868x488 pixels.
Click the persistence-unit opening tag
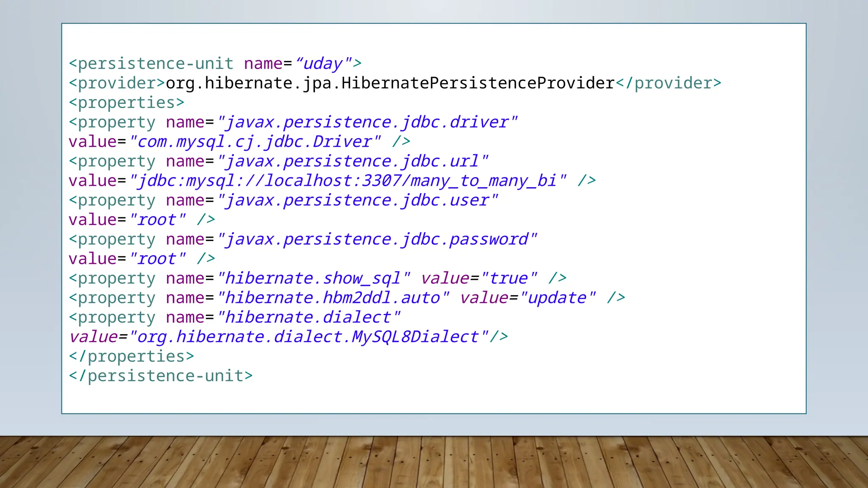coord(151,64)
